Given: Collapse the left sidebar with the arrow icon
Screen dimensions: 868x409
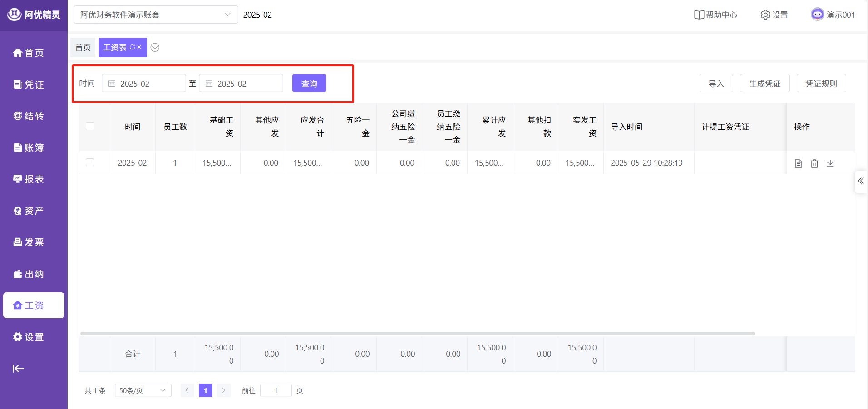Looking at the screenshot, I should coord(18,369).
